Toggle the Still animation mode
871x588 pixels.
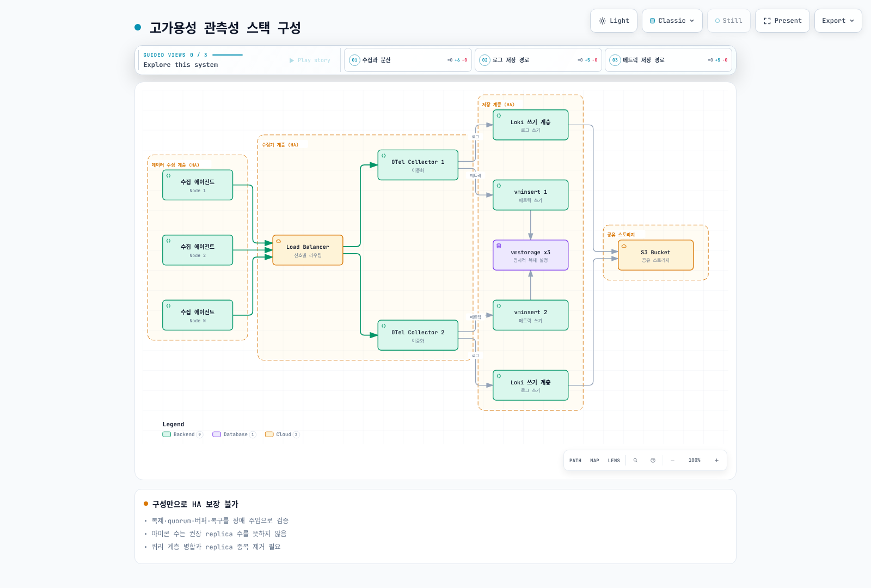pyautogui.click(x=728, y=21)
